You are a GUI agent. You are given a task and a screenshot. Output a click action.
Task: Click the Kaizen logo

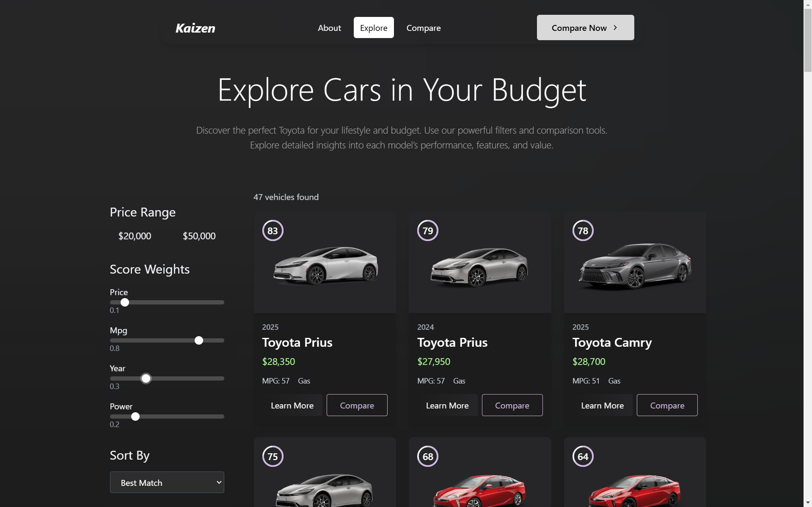click(195, 28)
